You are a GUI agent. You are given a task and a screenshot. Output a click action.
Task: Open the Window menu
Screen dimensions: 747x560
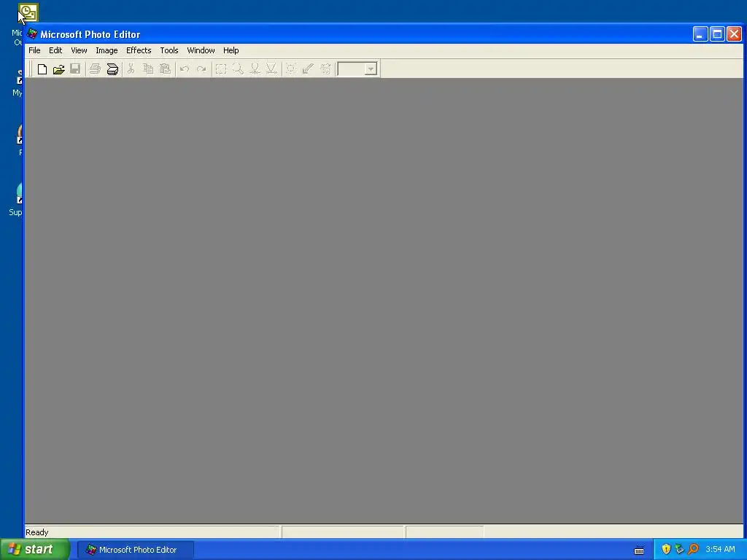click(x=201, y=50)
